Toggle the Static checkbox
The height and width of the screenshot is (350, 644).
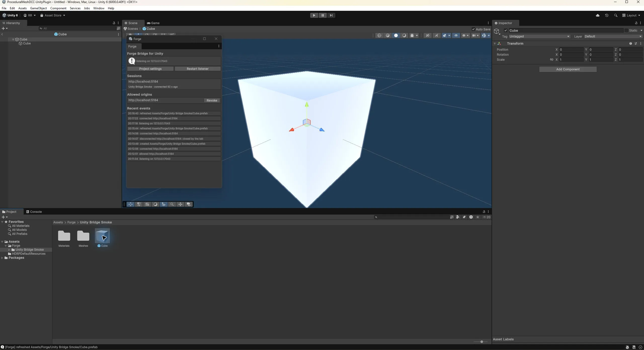click(626, 30)
